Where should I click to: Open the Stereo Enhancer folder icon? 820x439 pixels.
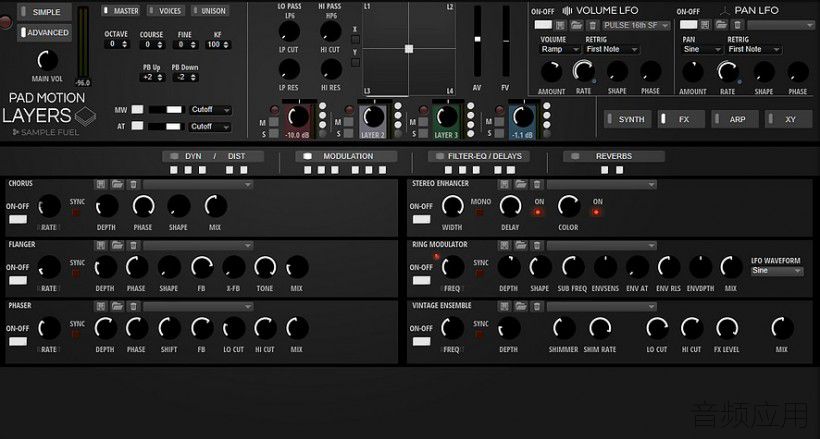click(x=520, y=184)
